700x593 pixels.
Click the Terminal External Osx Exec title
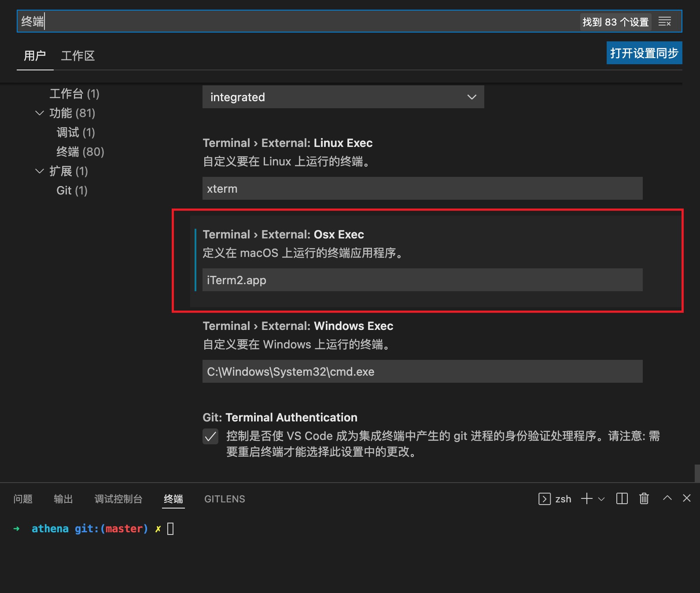click(283, 234)
